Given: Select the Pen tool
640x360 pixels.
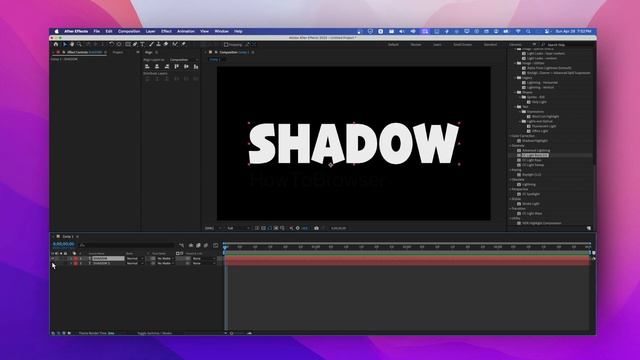Looking at the screenshot, I should [135, 44].
